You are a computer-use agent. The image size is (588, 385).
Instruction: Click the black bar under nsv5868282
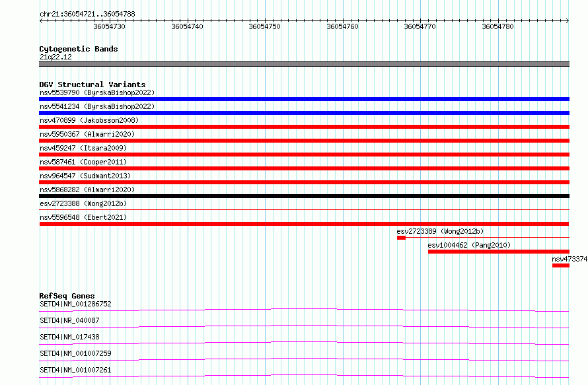(x=304, y=196)
